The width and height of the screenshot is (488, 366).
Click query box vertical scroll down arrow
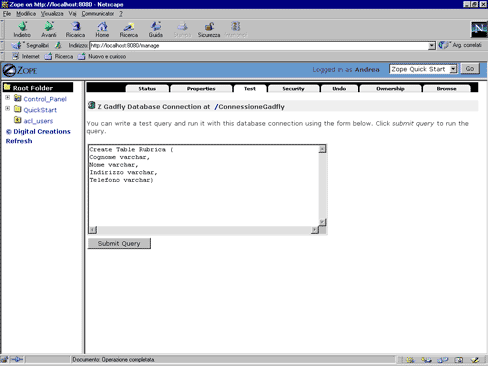pos(322,222)
